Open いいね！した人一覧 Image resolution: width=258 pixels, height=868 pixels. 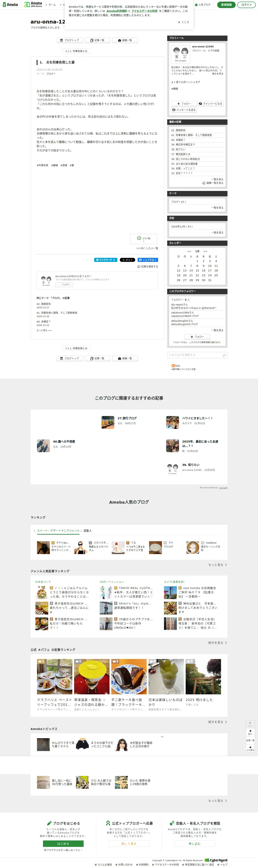(x=147, y=248)
